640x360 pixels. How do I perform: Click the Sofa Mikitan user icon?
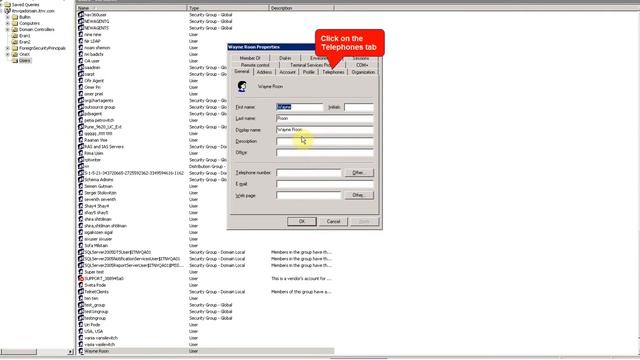[81, 246]
